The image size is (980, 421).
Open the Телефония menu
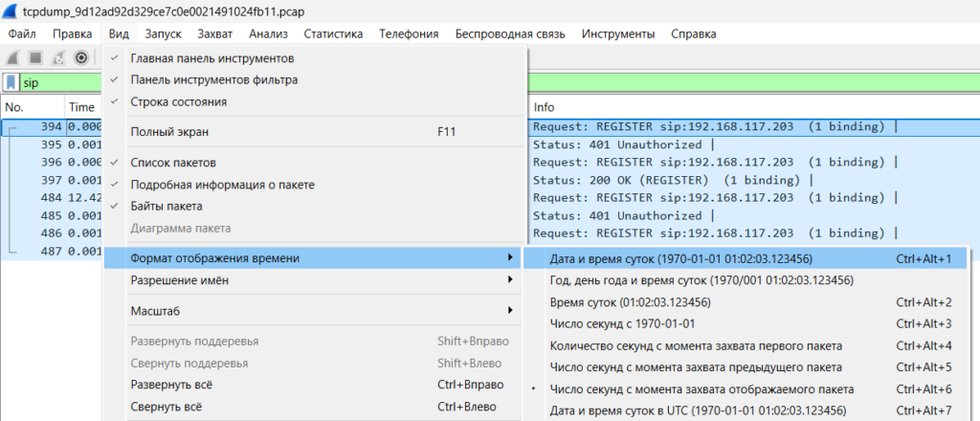coord(409,34)
